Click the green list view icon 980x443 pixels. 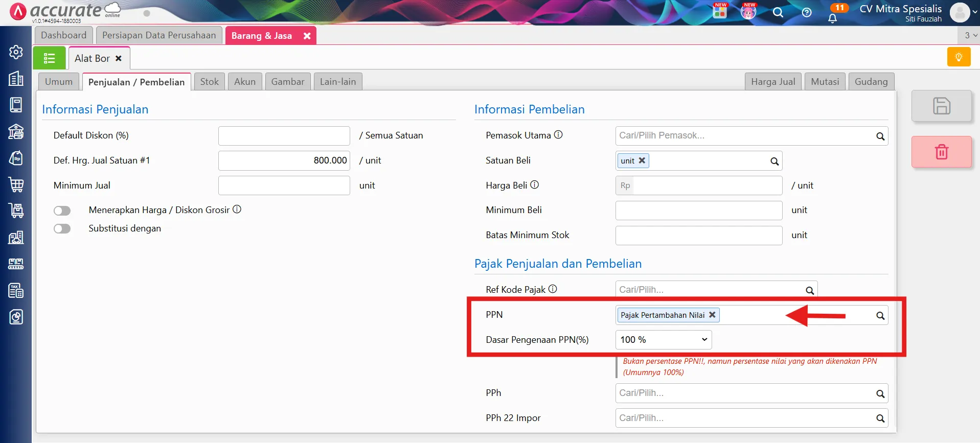click(x=49, y=58)
